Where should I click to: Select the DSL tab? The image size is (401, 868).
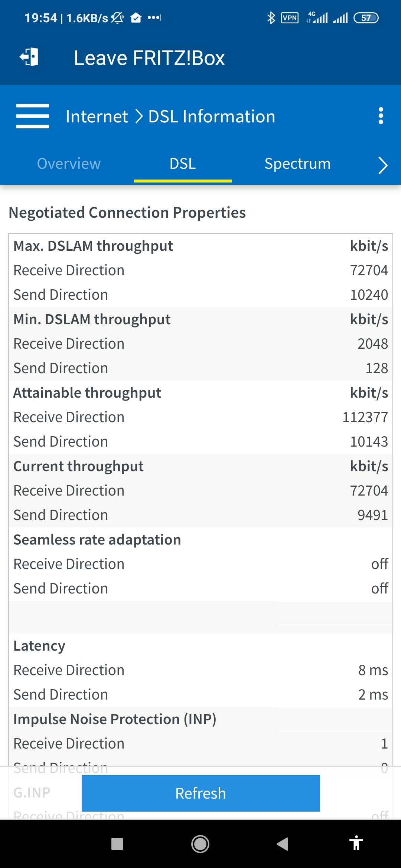tap(183, 164)
